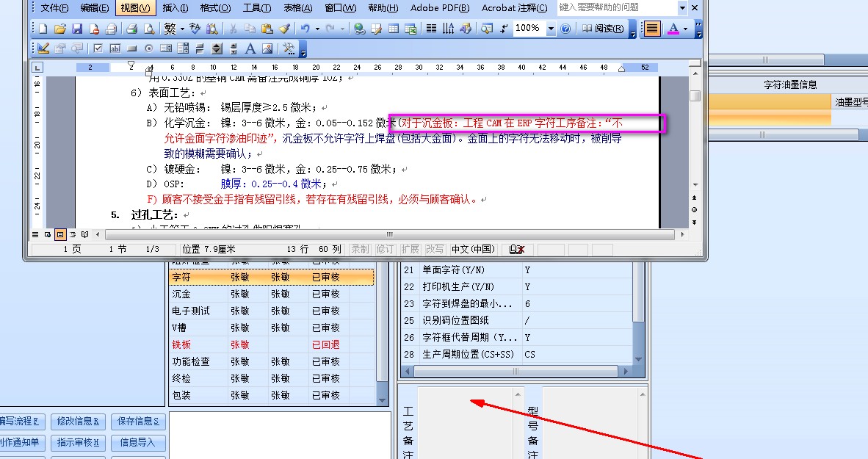Screen dimensions: 868x459
Task: Click the Paste clipboard icon
Action: coord(267,28)
